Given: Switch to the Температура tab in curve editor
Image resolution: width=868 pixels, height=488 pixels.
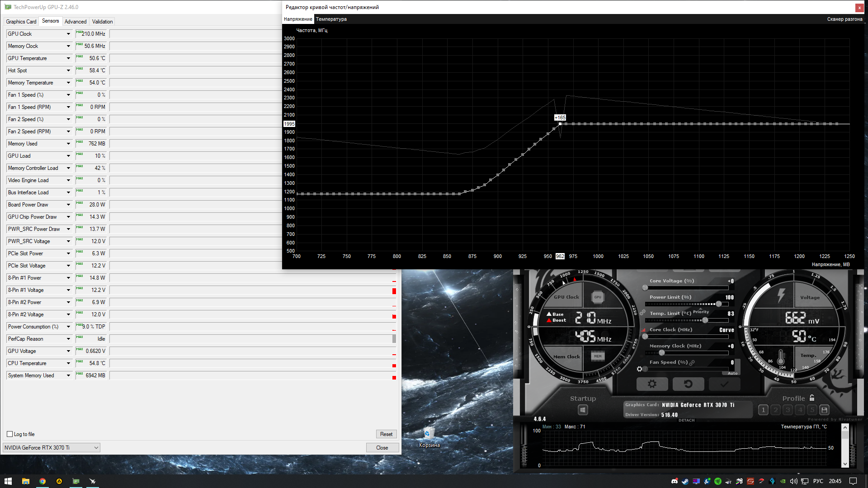Looking at the screenshot, I should click(x=331, y=19).
